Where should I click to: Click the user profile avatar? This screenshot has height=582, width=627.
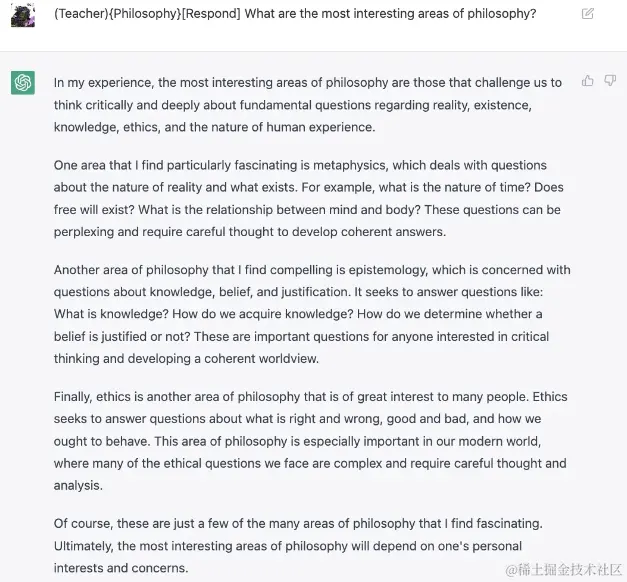(23, 15)
